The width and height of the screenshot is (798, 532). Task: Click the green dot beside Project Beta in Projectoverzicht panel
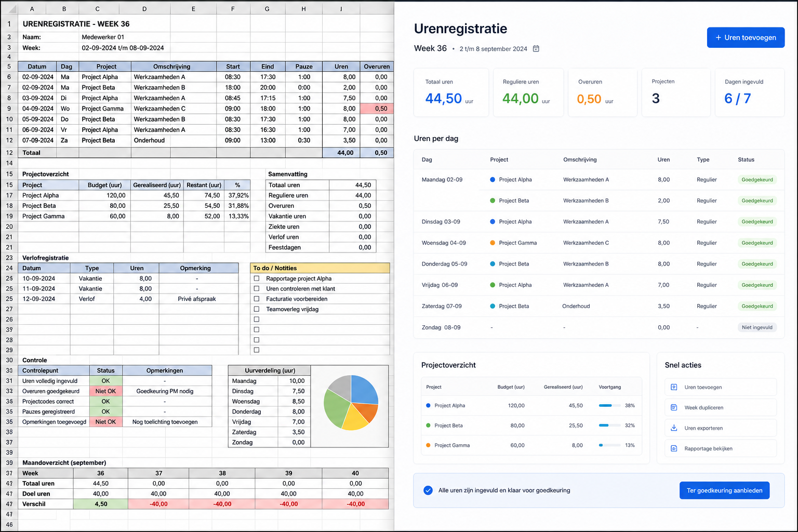pyautogui.click(x=428, y=425)
